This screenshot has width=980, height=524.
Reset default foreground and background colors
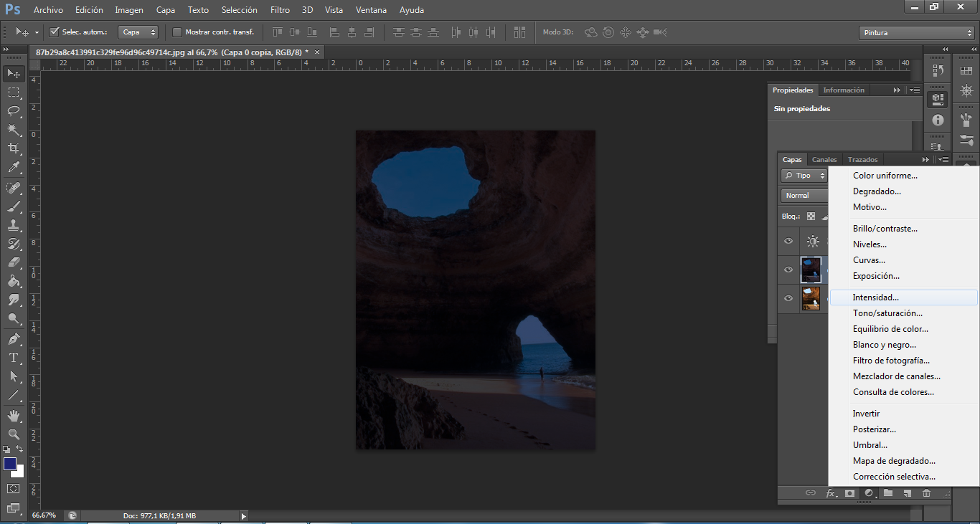8,449
